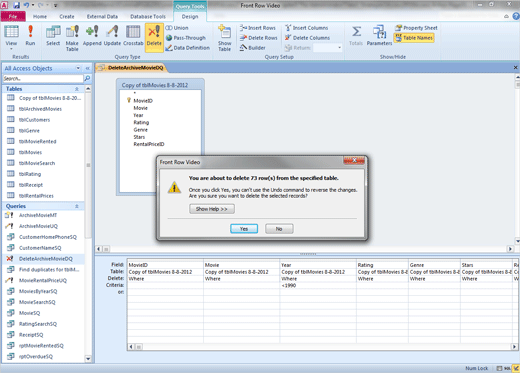Screen dimensions: 520x373
Task: Click the DeleteArchiveMovieDQ document tab
Action: click(132, 68)
